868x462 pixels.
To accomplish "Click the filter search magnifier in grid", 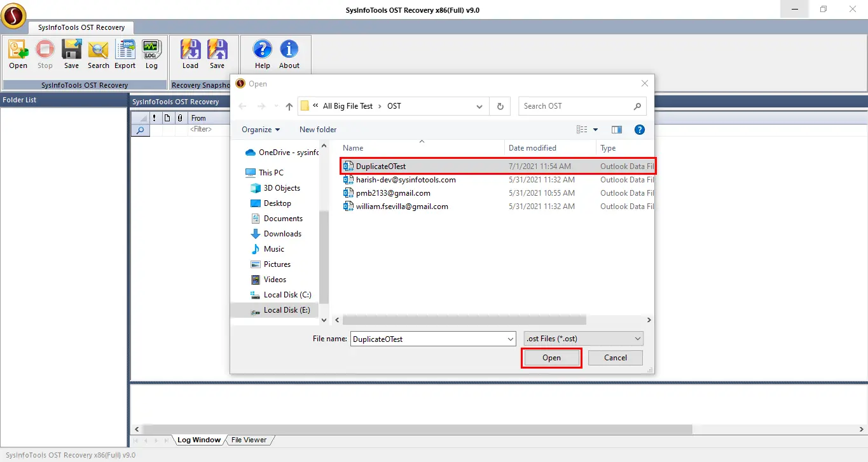I will 141,130.
